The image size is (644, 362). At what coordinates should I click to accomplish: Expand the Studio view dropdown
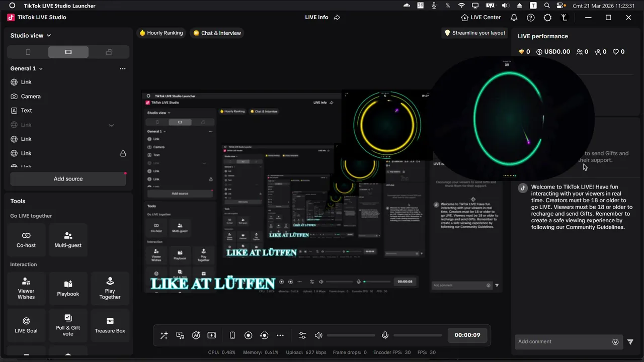click(31, 36)
